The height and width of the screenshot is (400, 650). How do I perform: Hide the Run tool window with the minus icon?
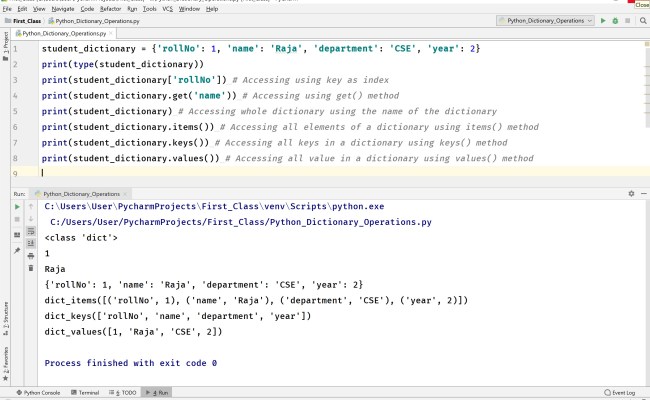[644, 194]
